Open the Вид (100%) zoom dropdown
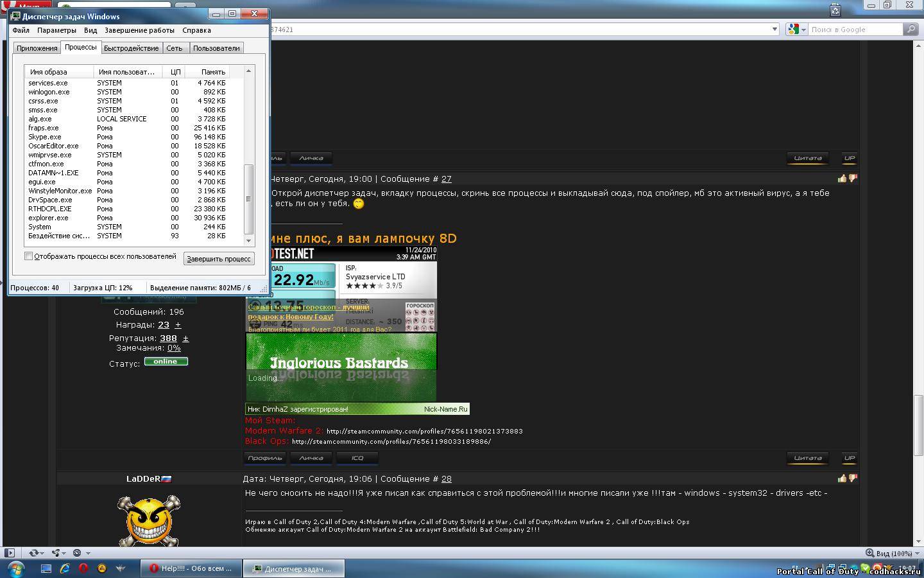Image resolution: width=924 pixels, height=578 pixels. click(x=893, y=553)
